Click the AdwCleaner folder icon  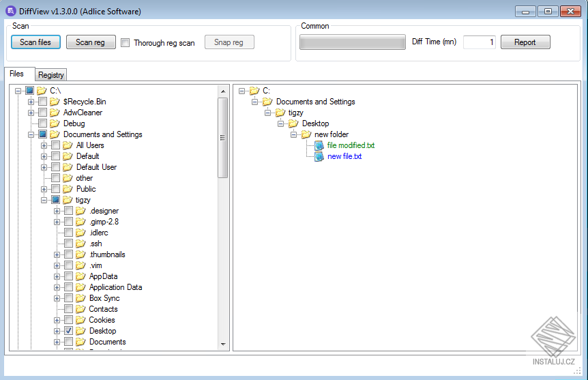point(55,113)
